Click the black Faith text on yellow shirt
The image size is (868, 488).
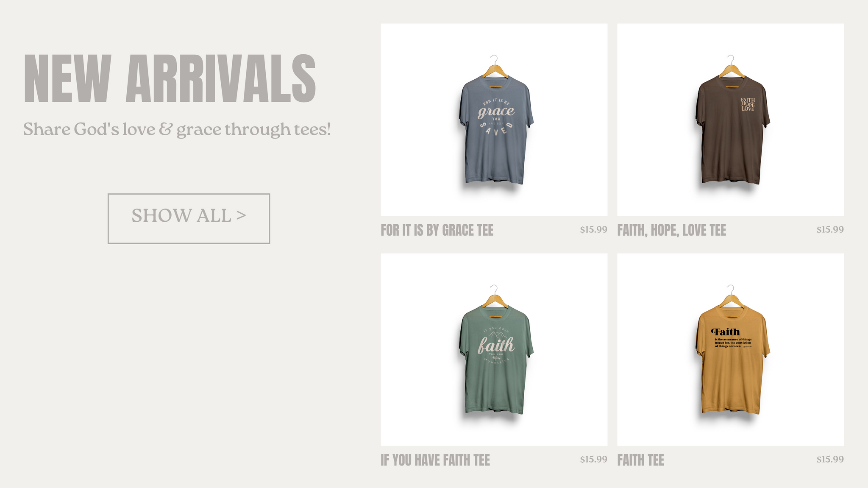click(726, 332)
